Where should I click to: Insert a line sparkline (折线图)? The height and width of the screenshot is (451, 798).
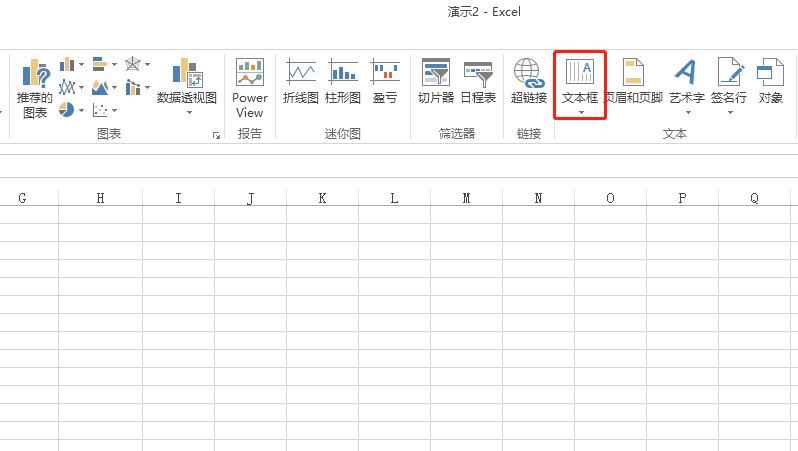(x=300, y=82)
